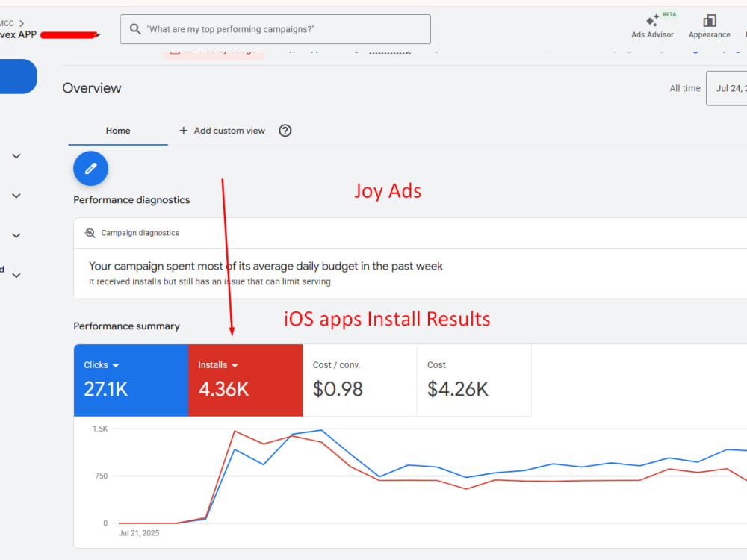The image size is (747, 560).
Task: Click the Campaign diagnostics icon
Action: coord(90,233)
